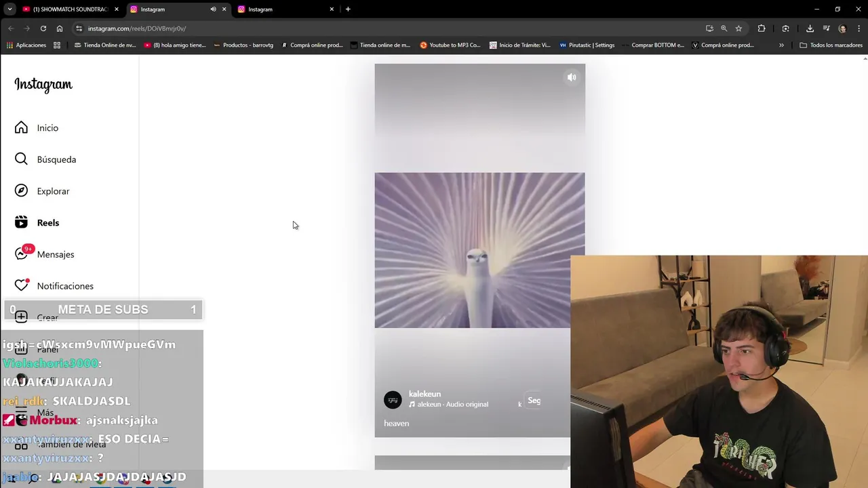Open the browser Downloads icon
Screen dimensions: 868x488
tap(810, 28)
